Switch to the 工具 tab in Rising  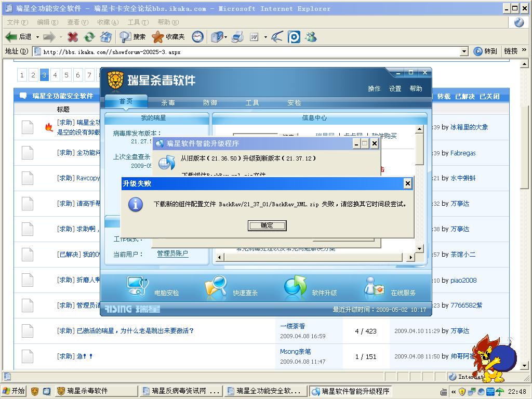(x=252, y=103)
